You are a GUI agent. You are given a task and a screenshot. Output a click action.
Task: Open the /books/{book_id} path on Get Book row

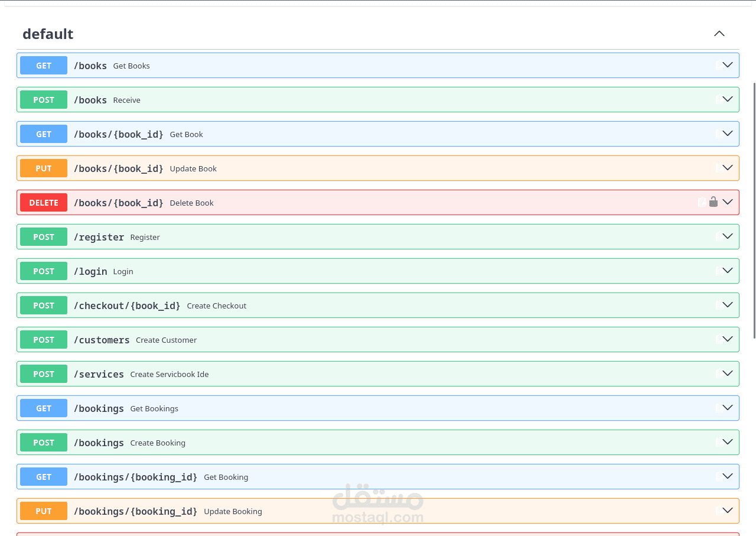tap(119, 134)
